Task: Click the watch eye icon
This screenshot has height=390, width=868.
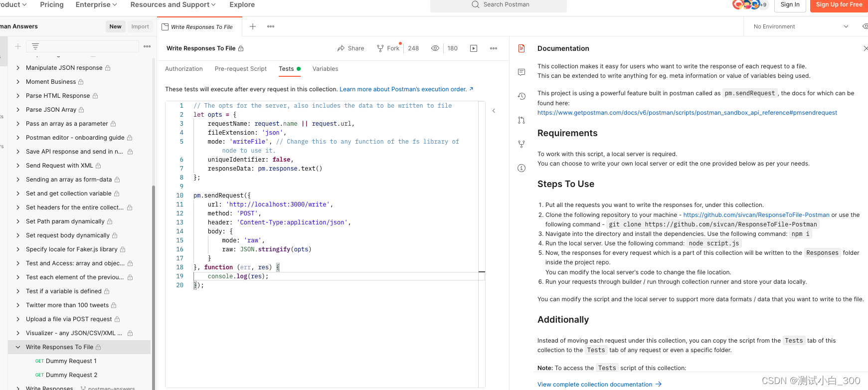Action: pyautogui.click(x=435, y=48)
